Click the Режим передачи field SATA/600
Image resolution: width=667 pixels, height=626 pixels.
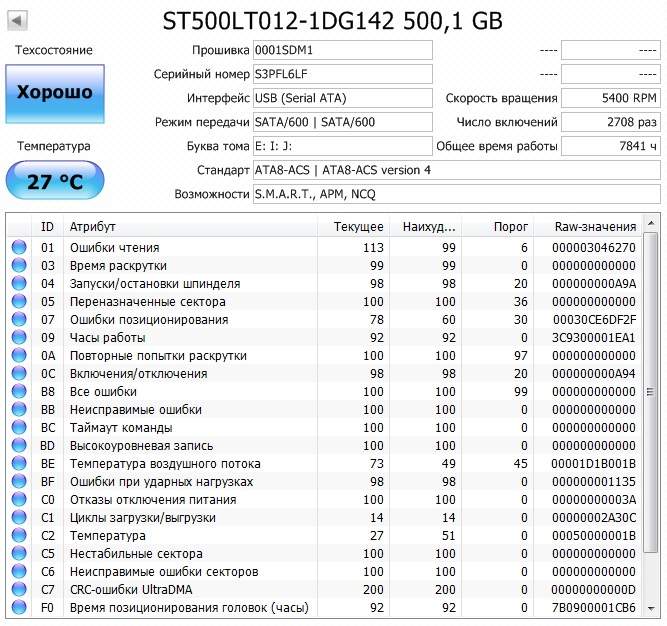(x=343, y=122)
